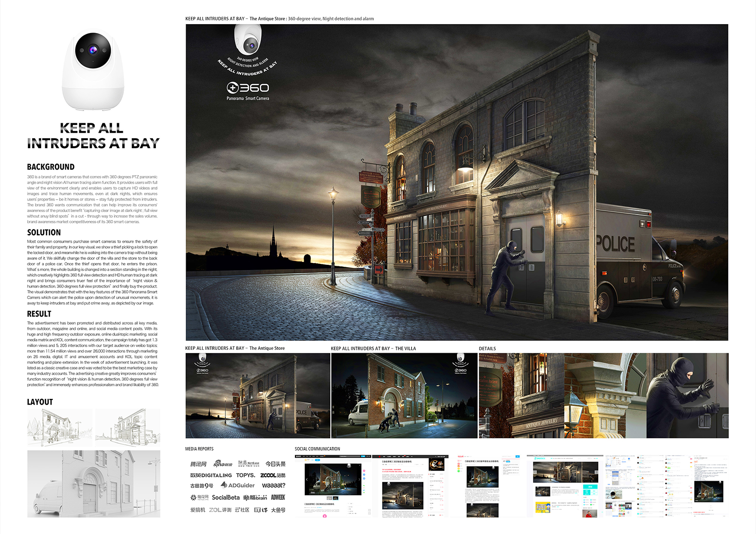The height and width of the screenshot is (534, 756).
Task: Click the 'THE VILLA' caption above the thumbnail
Action: pos(405,348)
